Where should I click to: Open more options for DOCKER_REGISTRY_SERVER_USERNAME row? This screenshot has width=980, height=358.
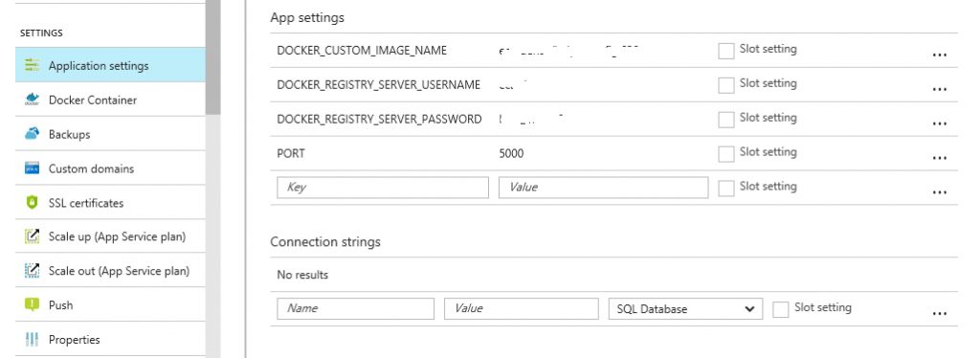pyautogui.click(x=939, y=89)
